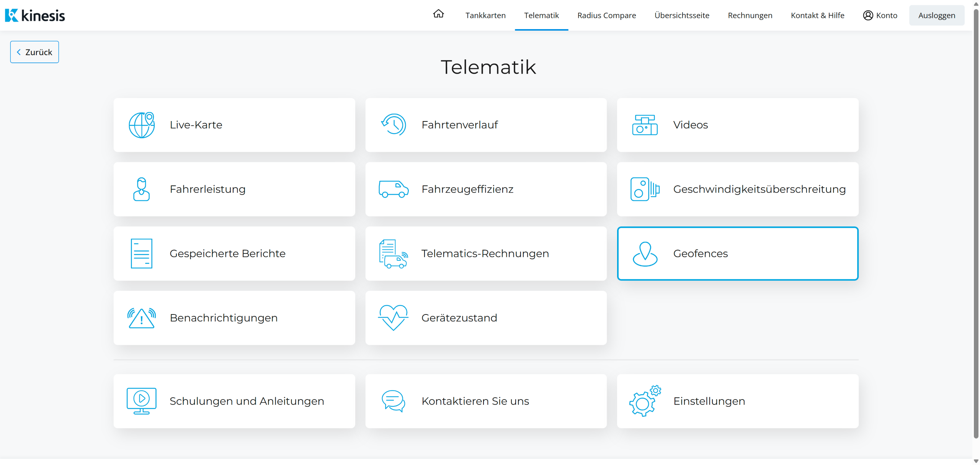
Task: Switch to the Tankkarten tab
Action: coord(485,15)
